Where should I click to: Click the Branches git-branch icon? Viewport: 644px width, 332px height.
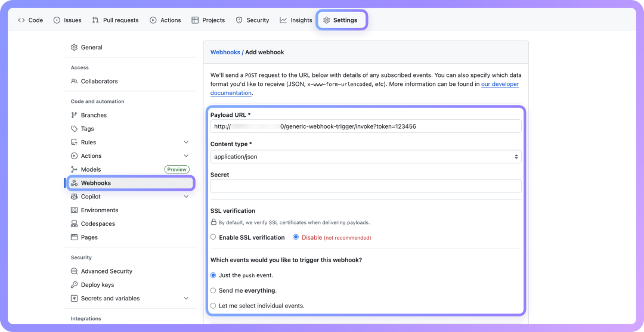tap(75, 115)
